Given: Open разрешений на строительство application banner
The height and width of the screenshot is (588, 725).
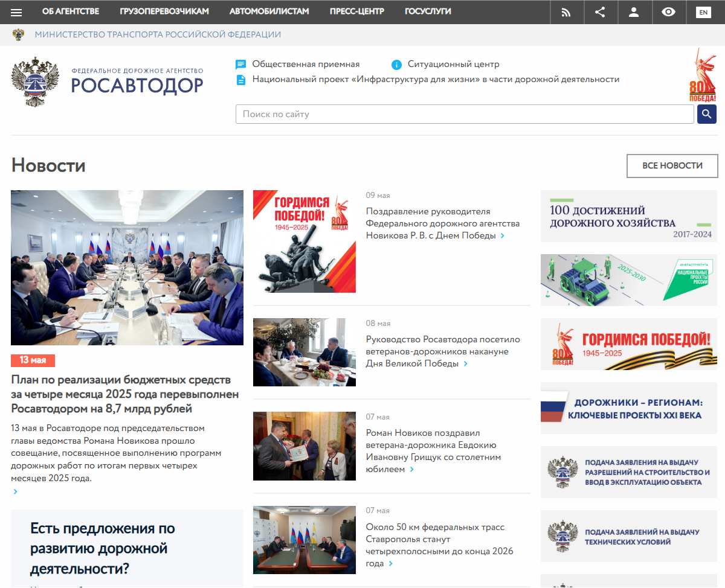Looking at the screenshot, I should [x=629, y=472].
